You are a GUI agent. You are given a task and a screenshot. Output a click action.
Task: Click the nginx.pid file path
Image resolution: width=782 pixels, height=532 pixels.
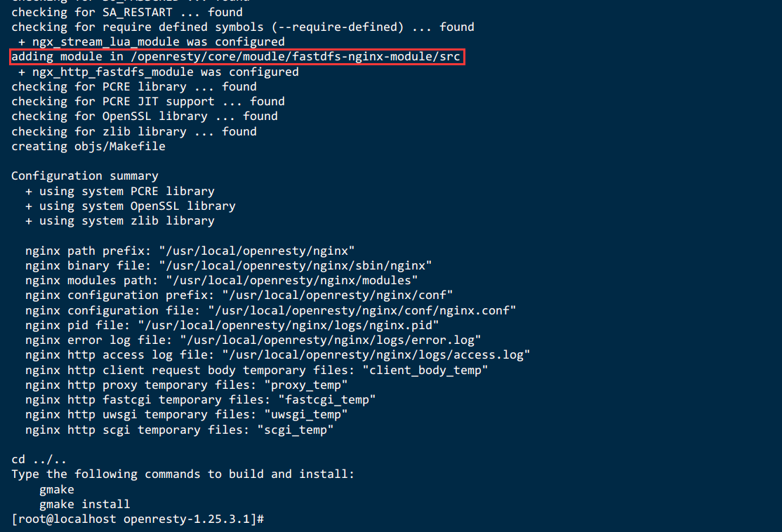[289, 326]
